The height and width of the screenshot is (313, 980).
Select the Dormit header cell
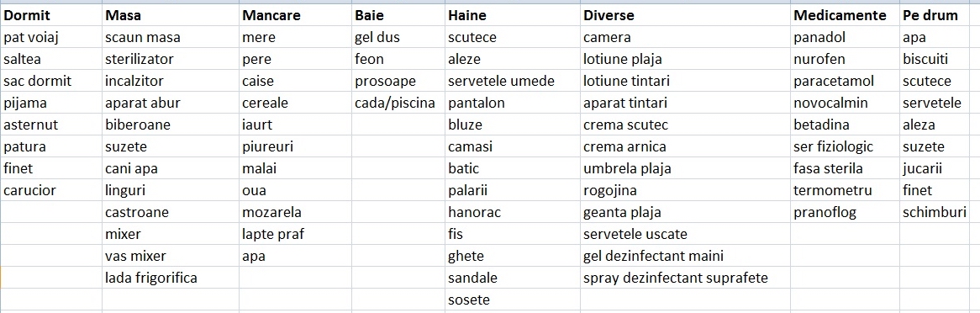(x=51, y=15)
